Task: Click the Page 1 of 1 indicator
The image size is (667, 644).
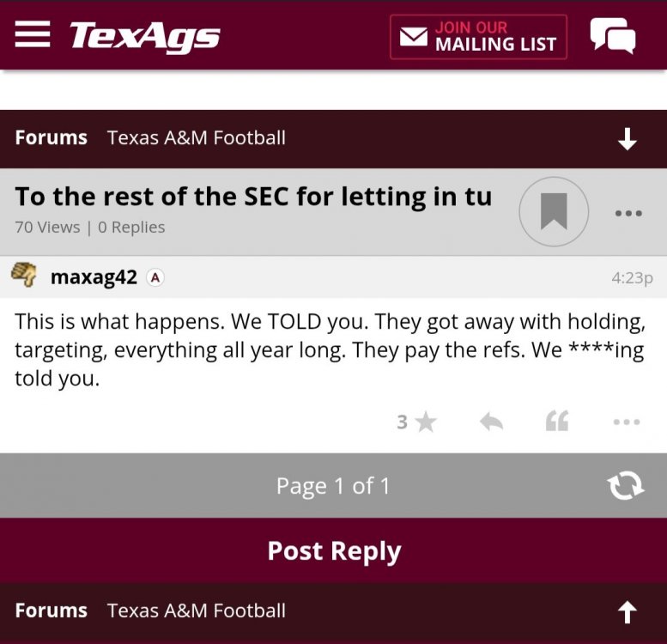Action: pos(333,486)
